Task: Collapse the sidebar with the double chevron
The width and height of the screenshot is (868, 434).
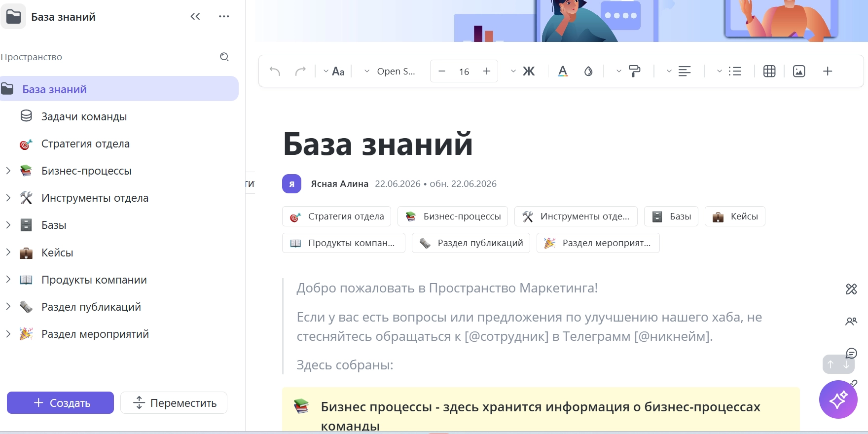Action: point(195,17)
